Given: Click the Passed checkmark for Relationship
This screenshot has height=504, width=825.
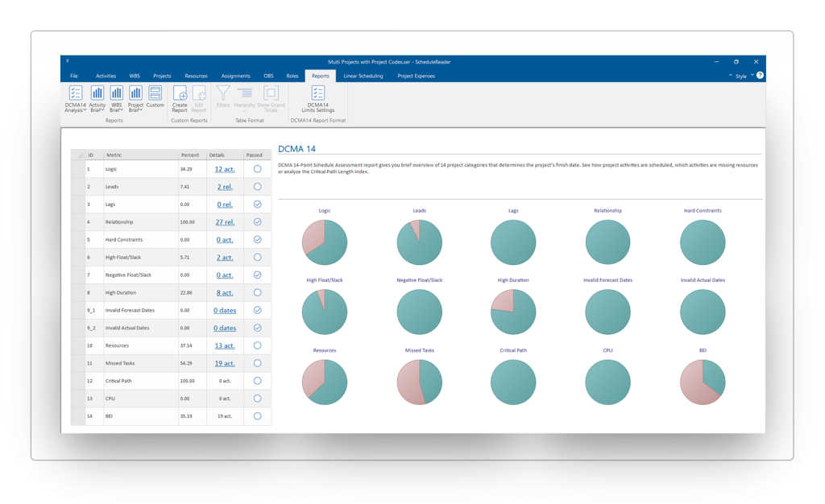Looking at the screenshot, I should click(x=257, y=221).
